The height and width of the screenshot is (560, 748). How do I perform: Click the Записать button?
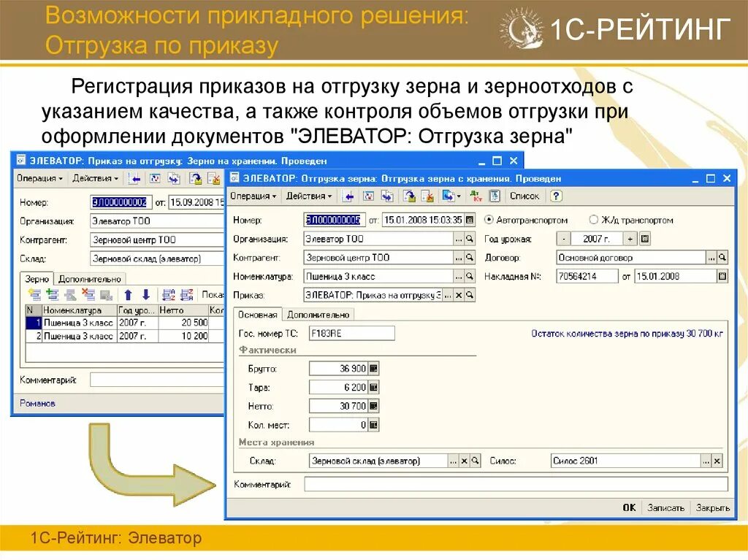point(666,507)
